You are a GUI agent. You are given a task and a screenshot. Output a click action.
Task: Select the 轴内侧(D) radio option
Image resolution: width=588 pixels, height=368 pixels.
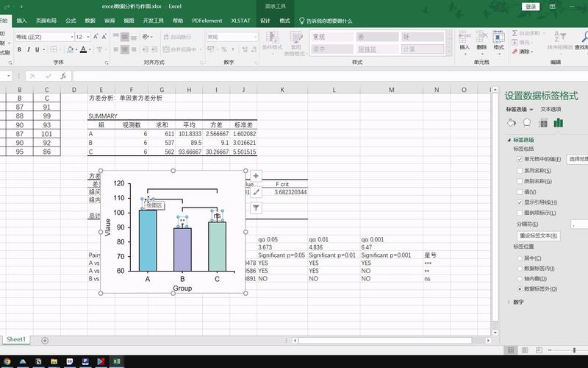(520, 279)
